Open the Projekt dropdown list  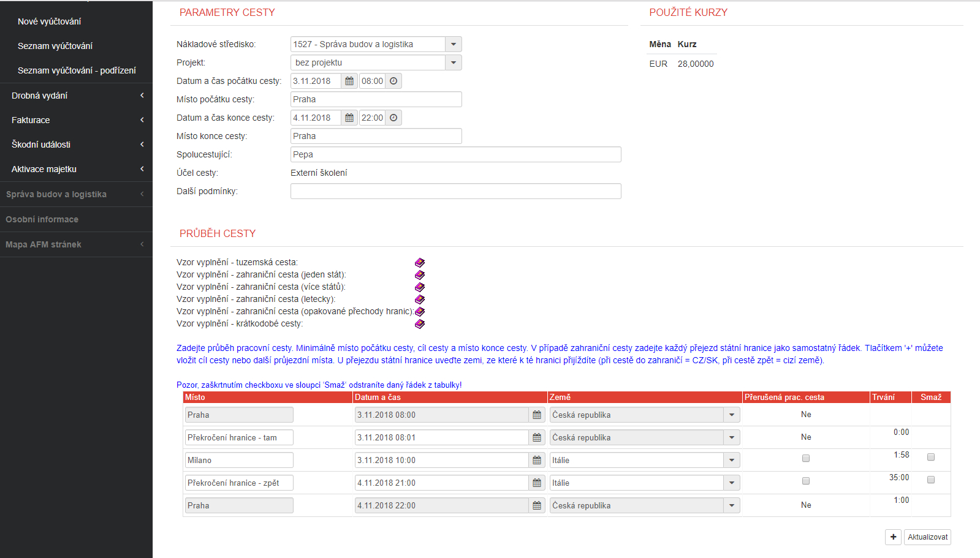454,62
